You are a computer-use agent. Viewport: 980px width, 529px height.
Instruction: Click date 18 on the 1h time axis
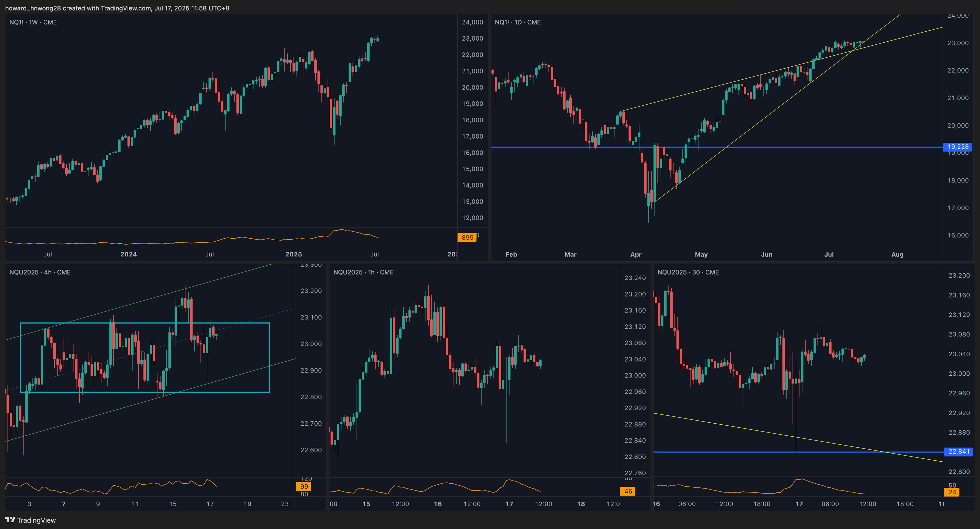pyautogui.click(x=581, y=504)
